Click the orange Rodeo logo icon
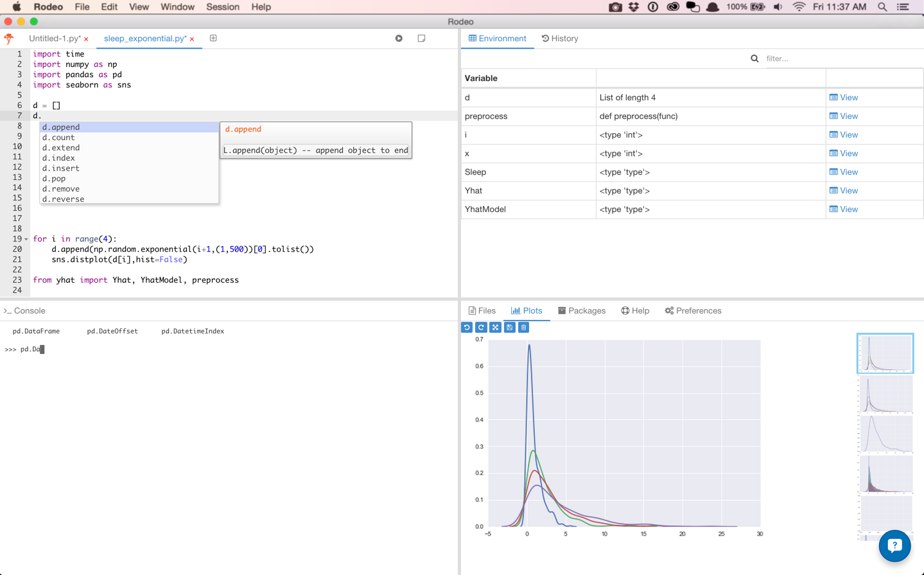 pyautogui.click(x=8, y=38)
